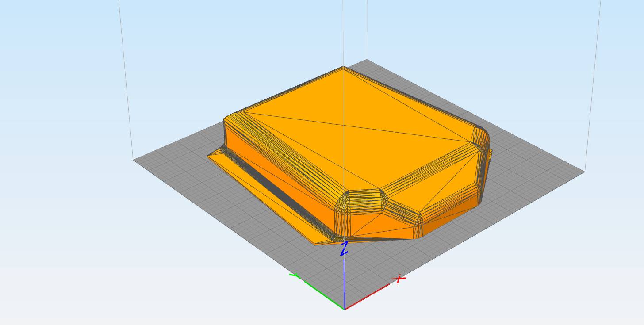644x325 pixels.
Task: Click the gray build plate's right corner
Action: 584,172
